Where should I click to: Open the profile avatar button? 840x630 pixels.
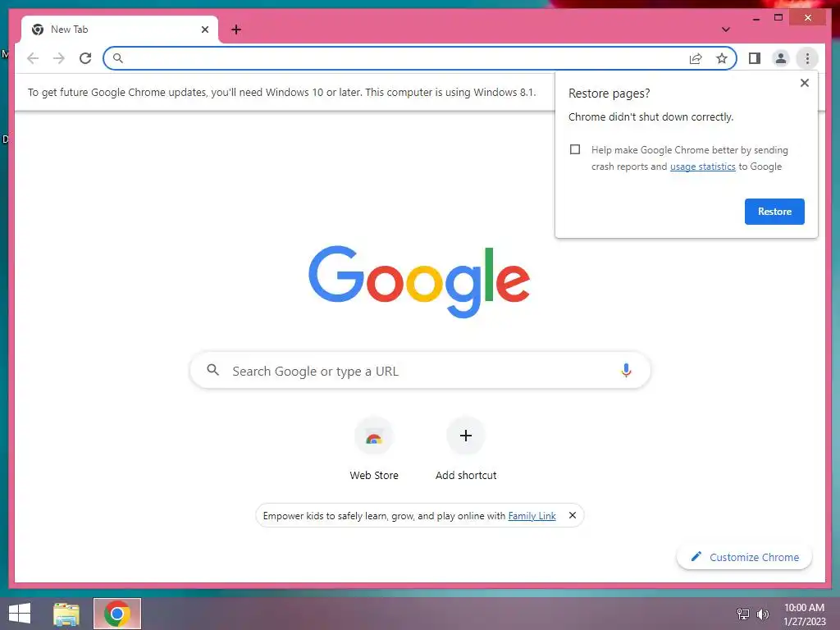781,58
